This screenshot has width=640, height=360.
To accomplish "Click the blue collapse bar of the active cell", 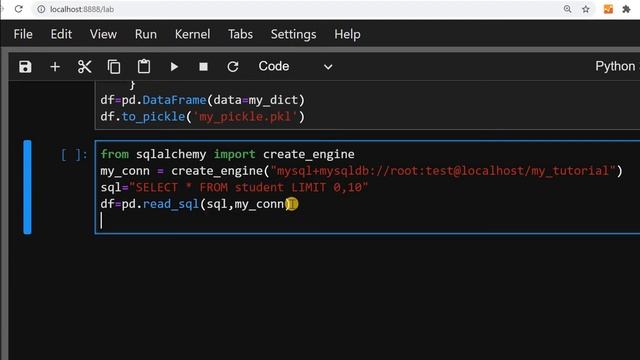I will [27, 187].
